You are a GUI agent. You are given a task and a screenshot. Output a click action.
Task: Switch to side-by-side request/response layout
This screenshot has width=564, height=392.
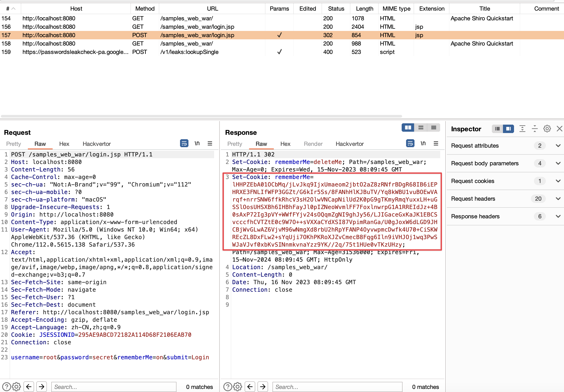pyautogui.click(x=408, y=128)
